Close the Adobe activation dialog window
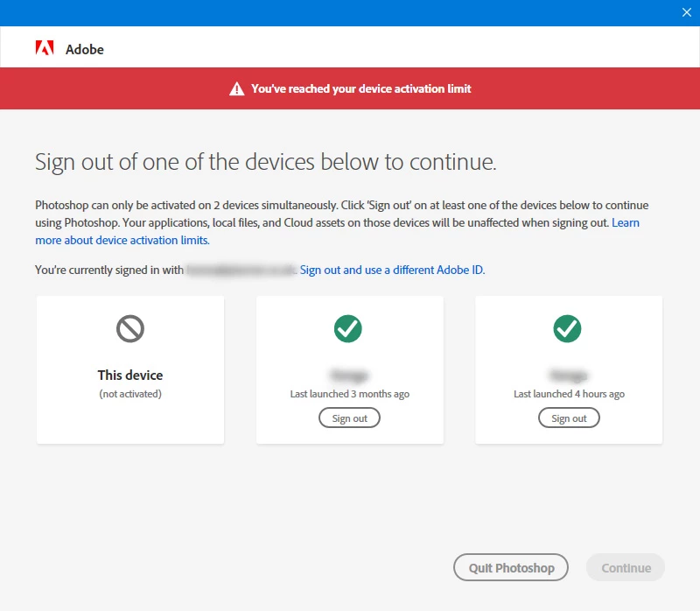Screen dimensions: 700x611 [x=687, y=12]
